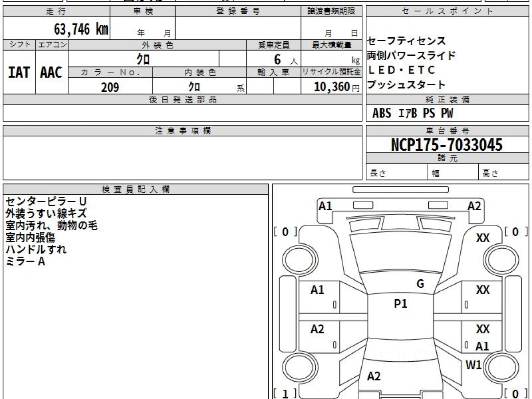Select the mileage value 63,746 km
The image size is (532, 399).
click(x=81, y=29)
